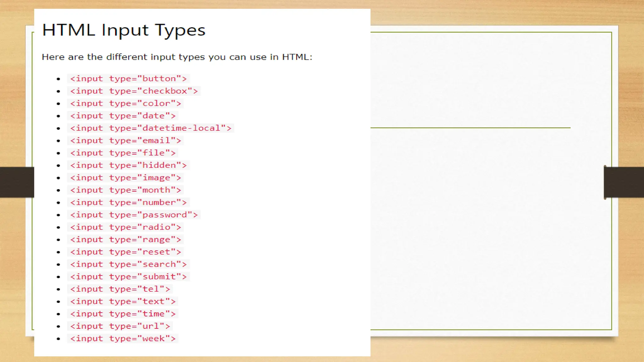Select the input type="month" entry
This screenshot has height=362, width=644.
pos(125,190)
